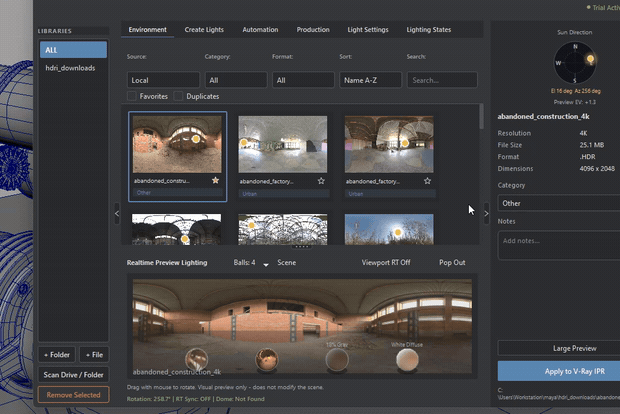This screenshot has width=620, height=414.
Task: Open the Category Other dropdown in details
Action: [559, 203]
